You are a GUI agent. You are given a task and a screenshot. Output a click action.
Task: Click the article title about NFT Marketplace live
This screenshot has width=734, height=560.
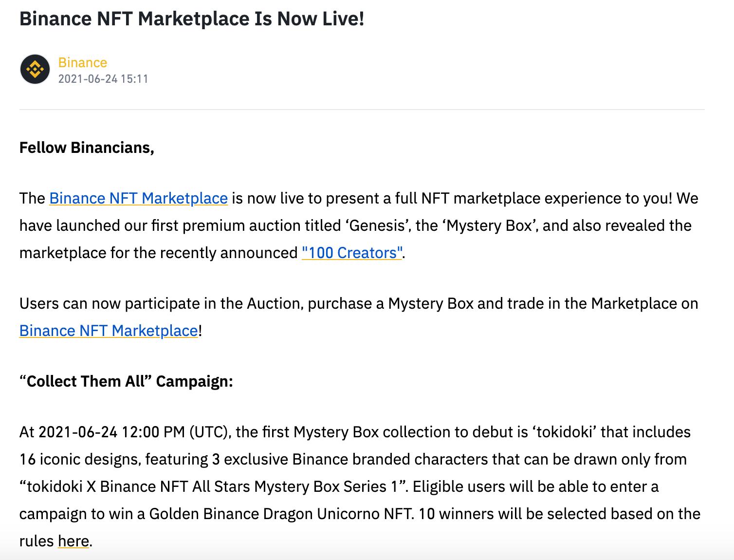(x=192, y=19)
